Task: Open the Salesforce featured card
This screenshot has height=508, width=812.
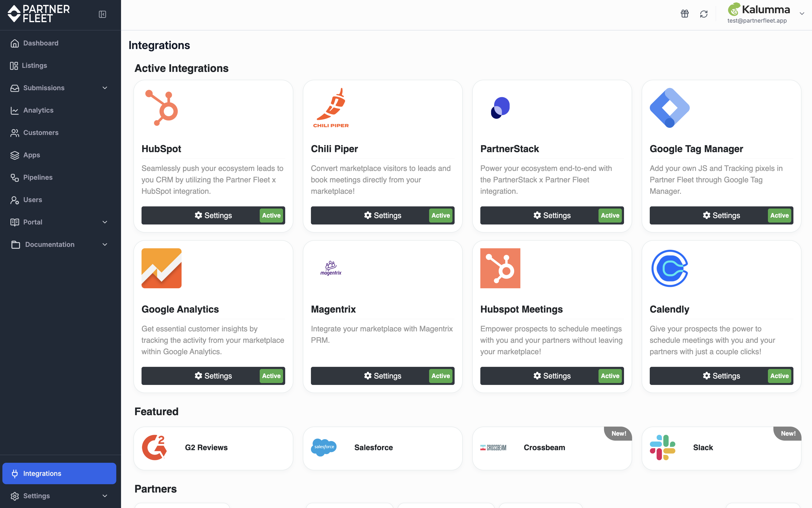Action: click(x=383, y=448)
